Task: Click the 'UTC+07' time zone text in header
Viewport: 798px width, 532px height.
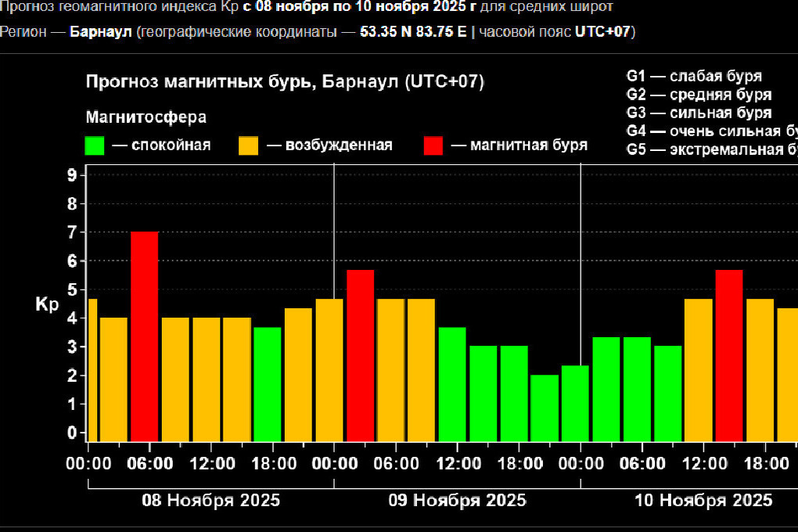Action: [603, 32]
